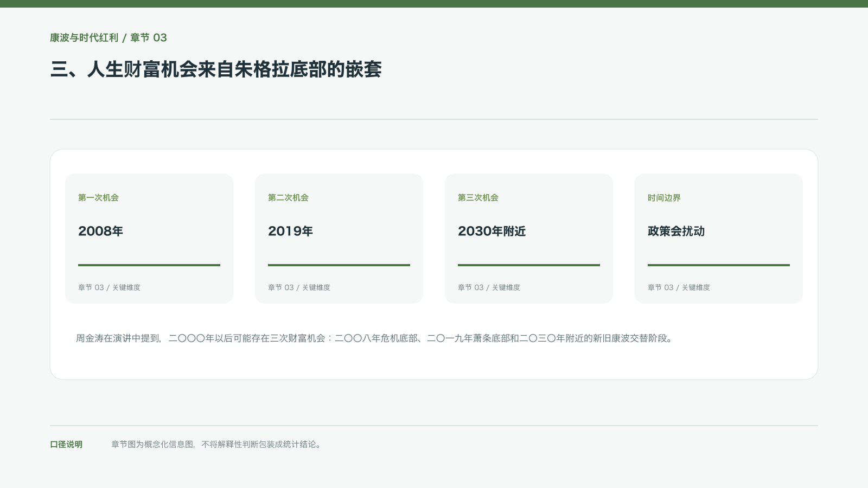Select the "政策会扰动" value
Viewport: 868px width, 488px height.
676,231
